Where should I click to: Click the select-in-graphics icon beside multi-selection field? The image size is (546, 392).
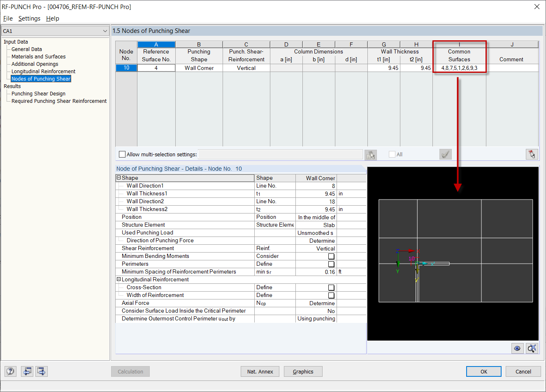pos(370,154)
